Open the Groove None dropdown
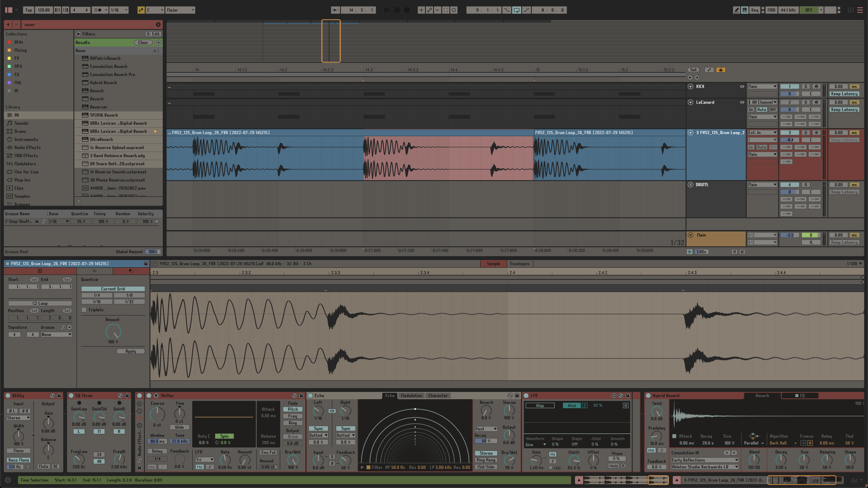Viewport: 868px width, 488px height. click(56, 335)
